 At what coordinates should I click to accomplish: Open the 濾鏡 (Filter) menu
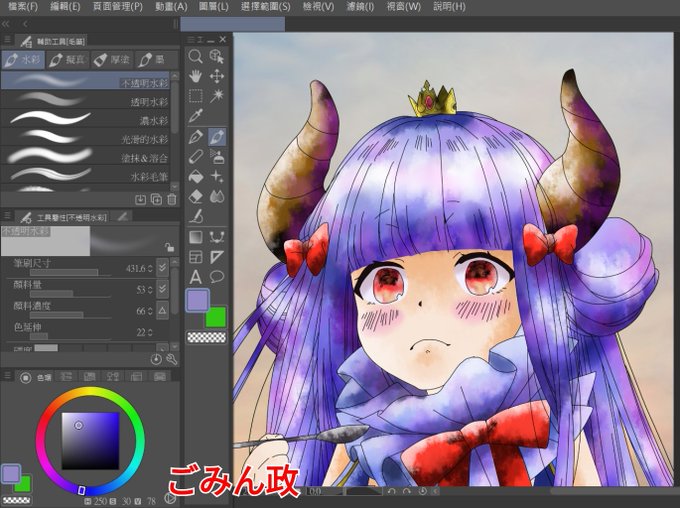point(360,7)
